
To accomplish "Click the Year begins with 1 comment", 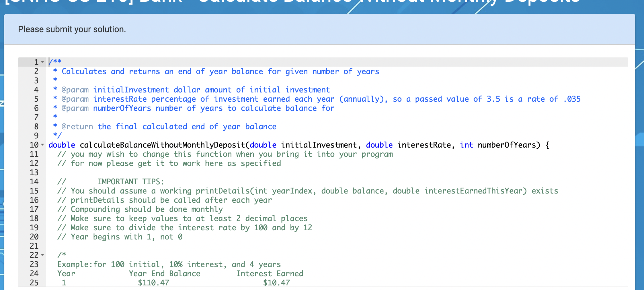I will click(x=120, y=237).
